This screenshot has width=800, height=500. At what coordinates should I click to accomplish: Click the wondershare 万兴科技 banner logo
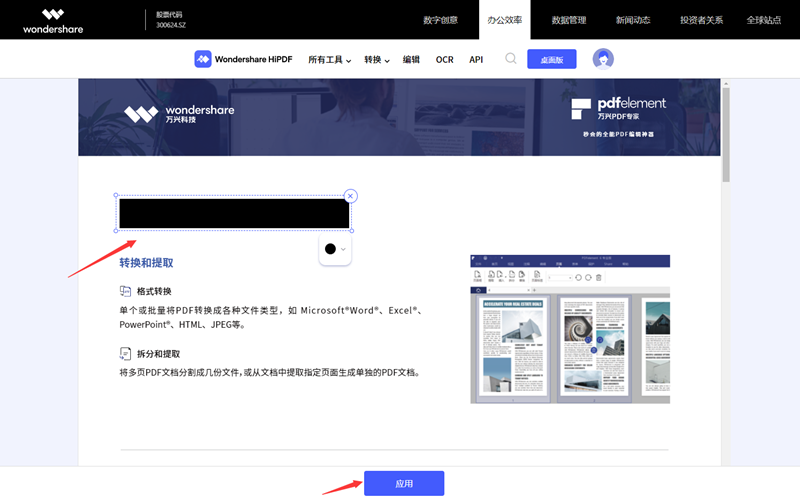pos(180,114)
